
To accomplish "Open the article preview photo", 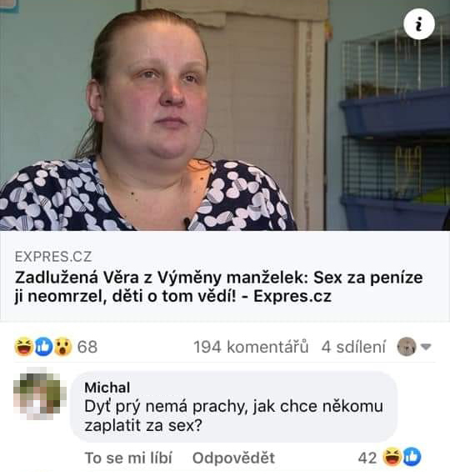I will [225, 115].
